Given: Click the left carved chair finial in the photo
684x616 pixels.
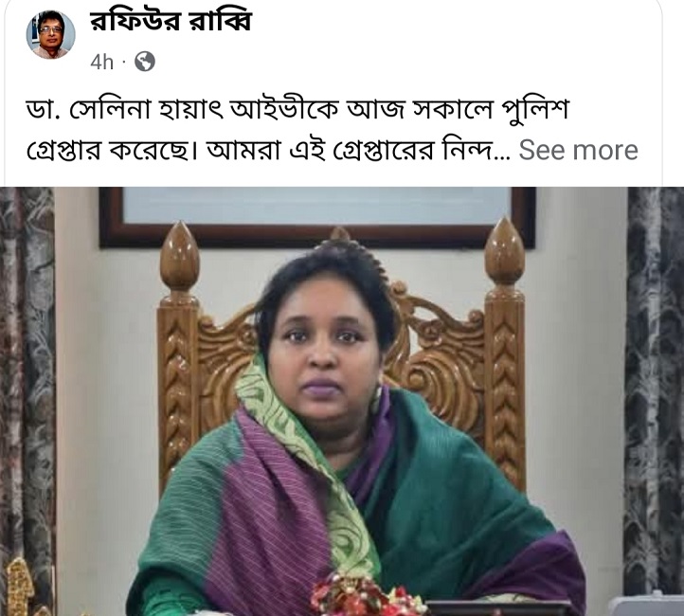Looking at the screenshot, I should tap(179, 258).
